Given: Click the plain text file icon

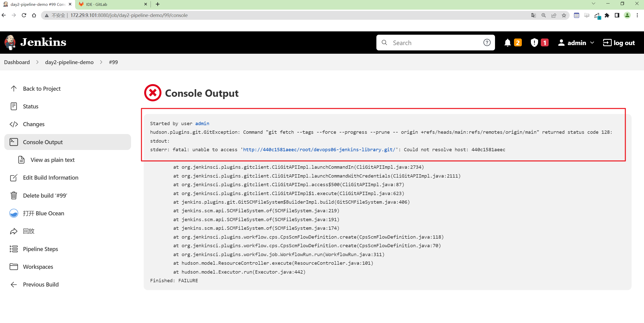Looking at the screenshot, I should (21, 160).
